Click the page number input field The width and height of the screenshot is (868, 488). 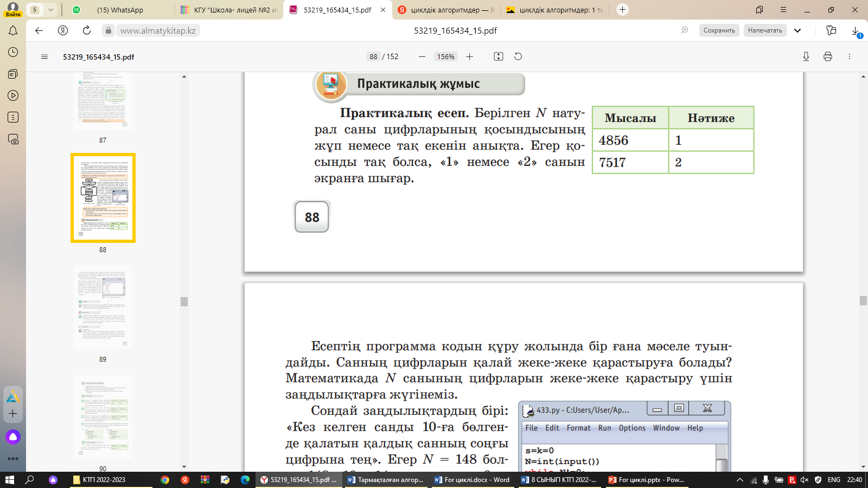click(373, 56)
